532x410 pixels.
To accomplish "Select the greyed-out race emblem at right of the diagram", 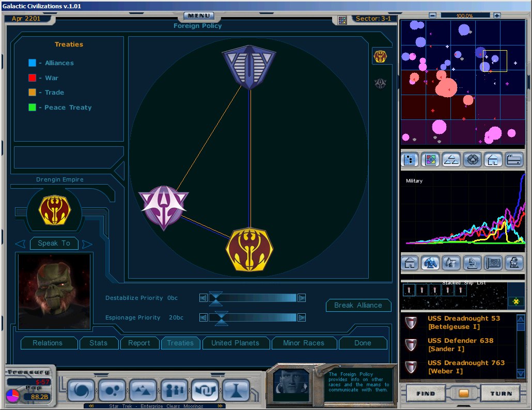I will click(x=380, y=83).
